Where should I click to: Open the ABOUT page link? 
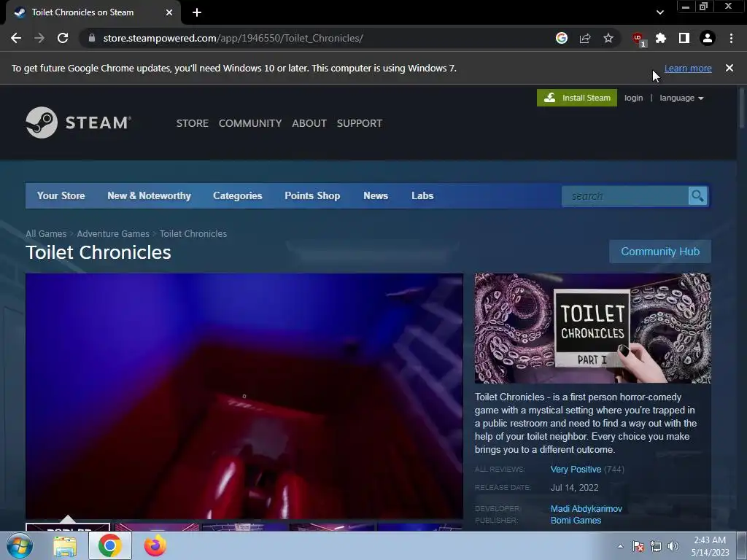(309, 123)
